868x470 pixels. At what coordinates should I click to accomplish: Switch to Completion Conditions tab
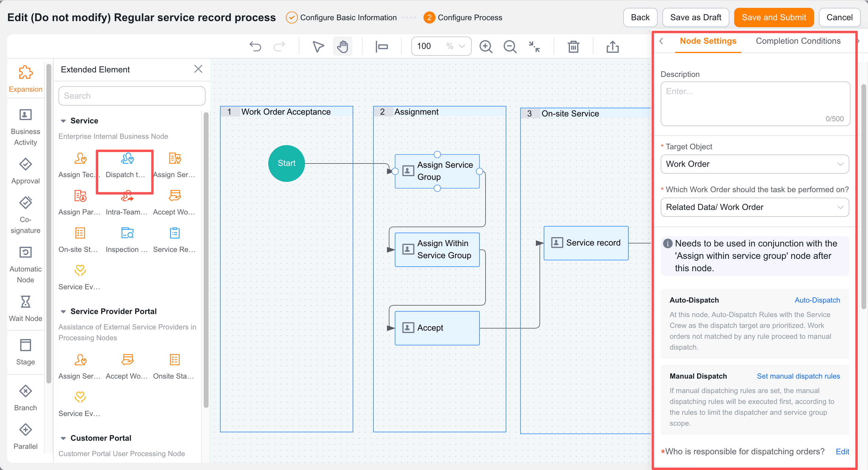(798, 41)
